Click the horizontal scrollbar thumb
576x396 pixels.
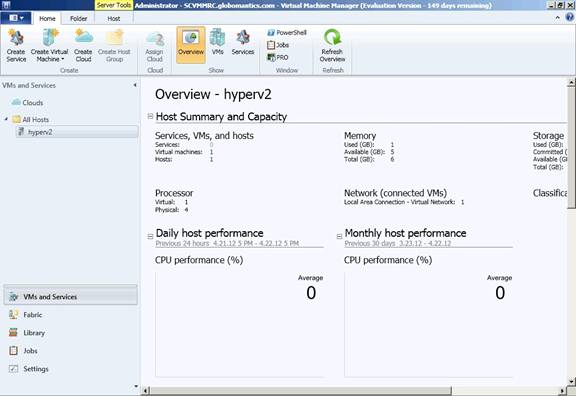[x=300, y=390]
